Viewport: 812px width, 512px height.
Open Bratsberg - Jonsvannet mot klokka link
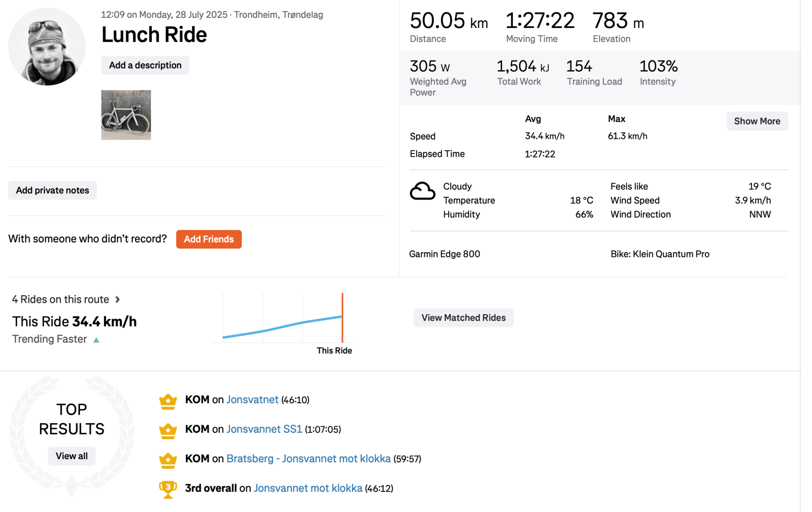308,459
